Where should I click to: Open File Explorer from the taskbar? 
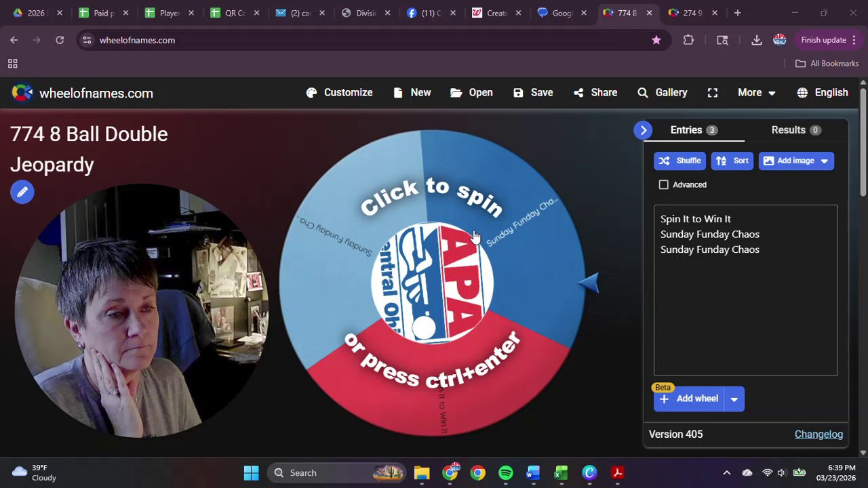(x=422, y=472)
